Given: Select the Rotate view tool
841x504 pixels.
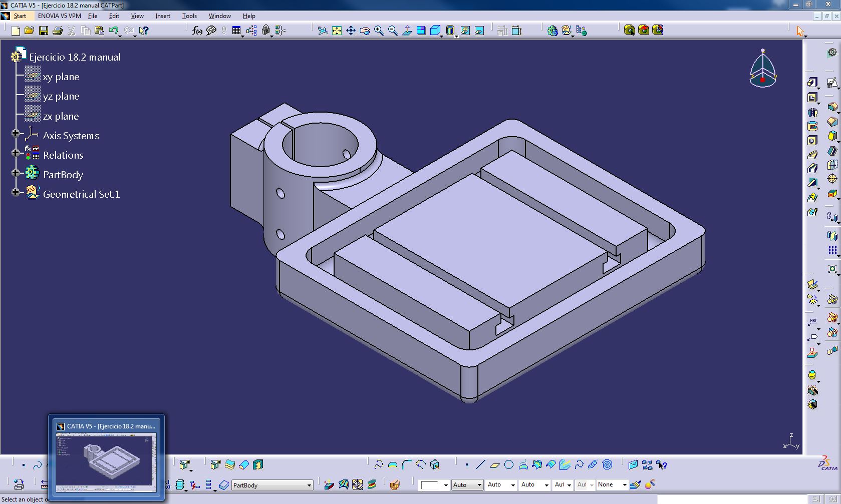Looking at the screenshot, I should click(365, 31).
